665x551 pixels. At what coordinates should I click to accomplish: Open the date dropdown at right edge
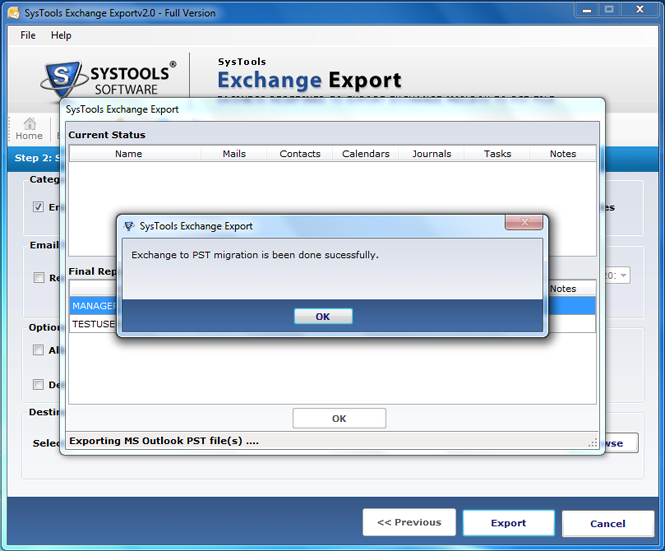pyautogui.click(x=623, y=276)
